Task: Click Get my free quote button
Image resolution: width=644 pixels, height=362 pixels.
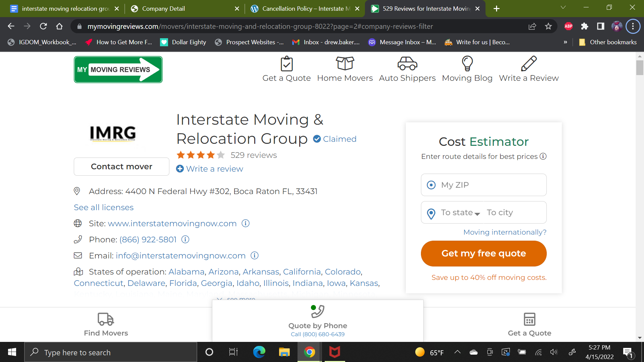Action: coord(484,253)
